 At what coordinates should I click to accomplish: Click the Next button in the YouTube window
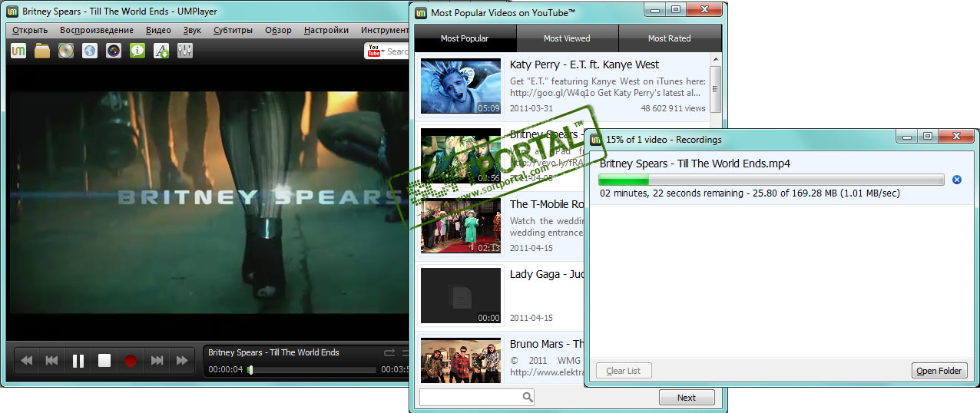[687, 398]
